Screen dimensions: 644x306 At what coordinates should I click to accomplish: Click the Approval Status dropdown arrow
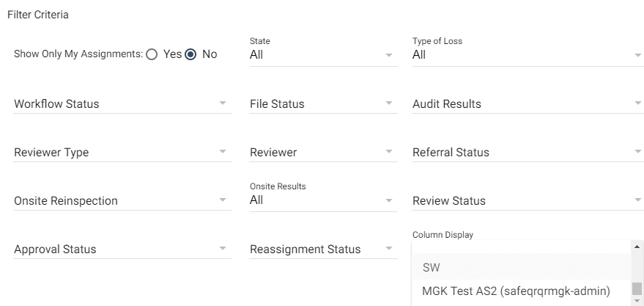coord(223,249)
